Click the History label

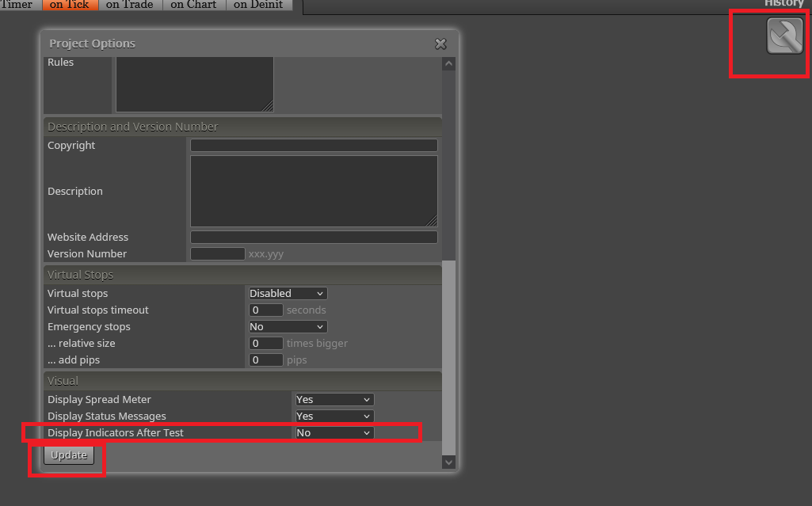[784, 3]
